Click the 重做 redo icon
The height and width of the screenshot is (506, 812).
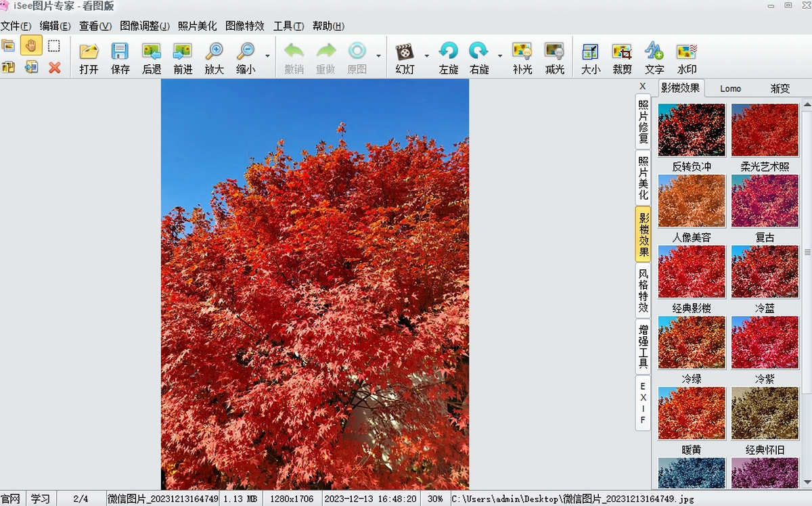[325, 59]
